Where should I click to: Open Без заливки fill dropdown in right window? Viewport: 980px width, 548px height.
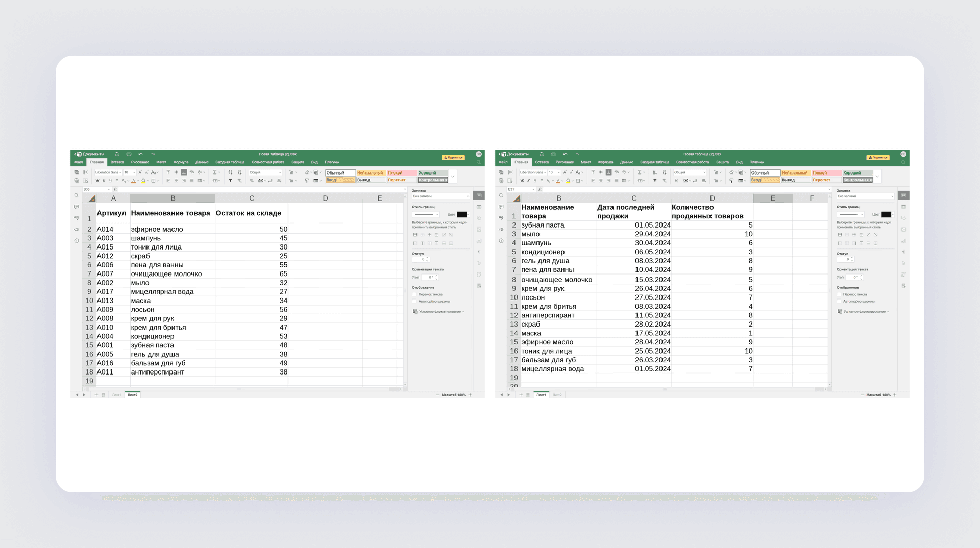click(865, 196)
